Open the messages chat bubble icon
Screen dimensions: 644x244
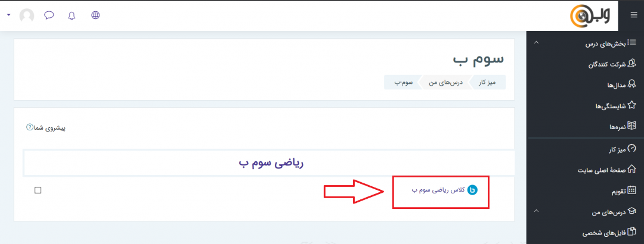[x=49, y=15]
